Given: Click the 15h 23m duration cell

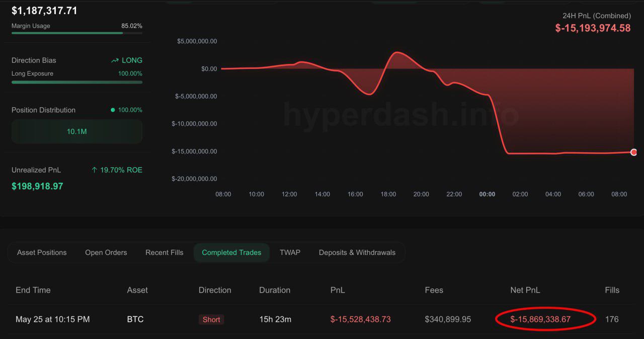Looking at the screenshot, I should [275, 319].
